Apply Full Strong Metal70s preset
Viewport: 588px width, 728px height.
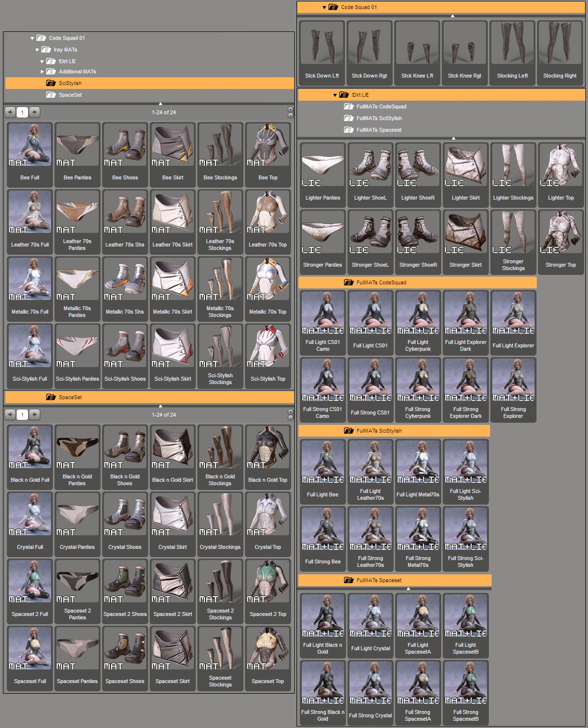[418, 539]
